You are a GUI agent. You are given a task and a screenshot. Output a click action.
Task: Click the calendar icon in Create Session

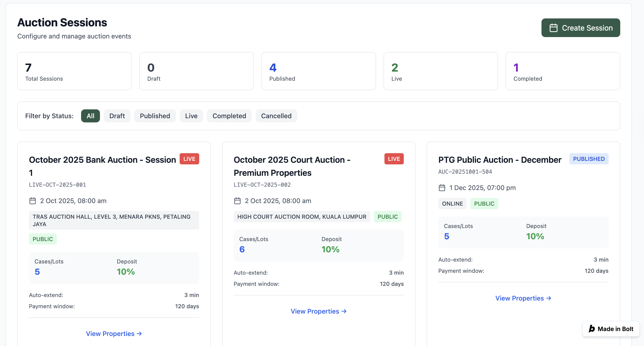(x=553, y=28)
